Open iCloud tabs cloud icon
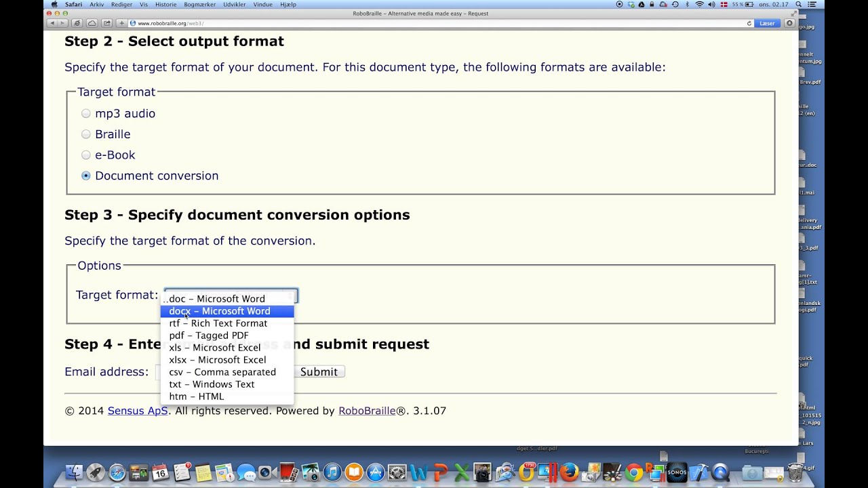The image size is (868, 488). 92,23
